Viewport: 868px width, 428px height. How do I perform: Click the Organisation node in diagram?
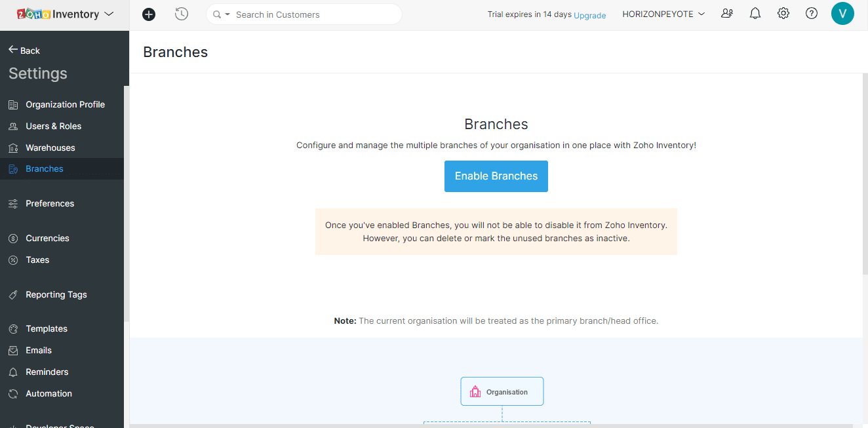502,391
